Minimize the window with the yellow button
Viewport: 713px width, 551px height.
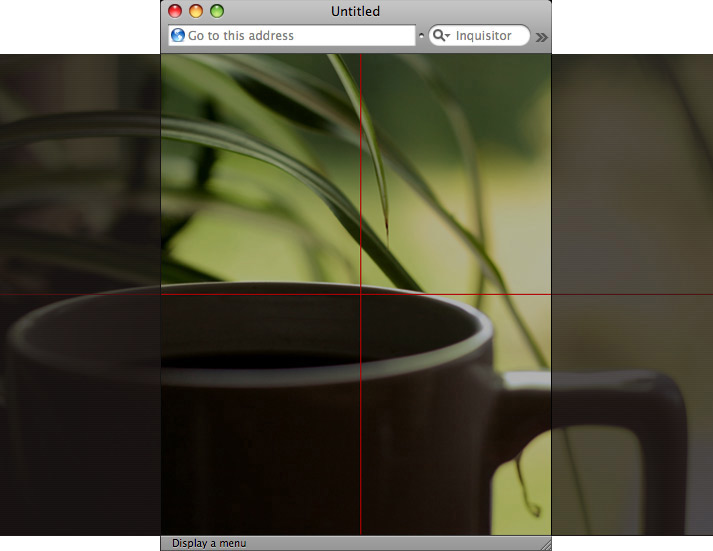[x=196, y=11]
